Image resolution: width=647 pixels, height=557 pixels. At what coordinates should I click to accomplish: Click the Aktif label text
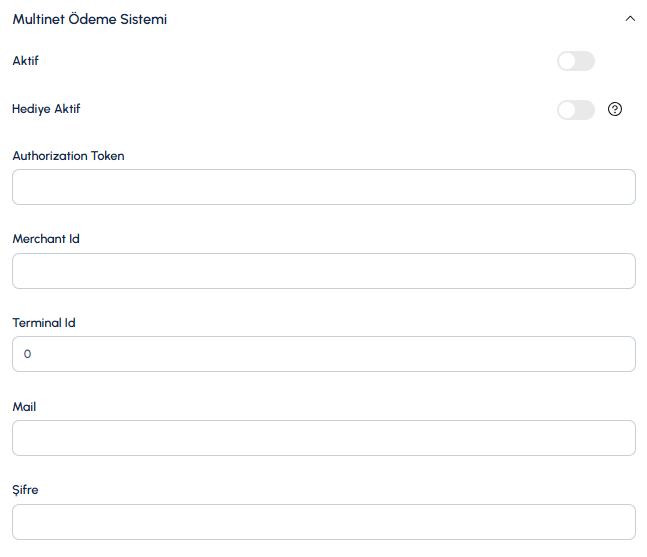(26, 61)
